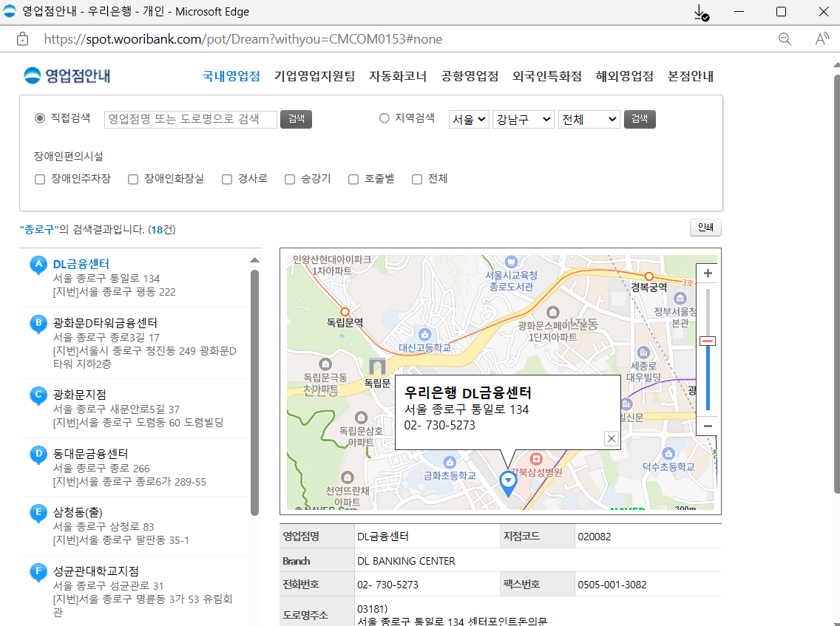This screenshot has width=840, height=626.
Task: Select the 지역검색 radio button
Action: 384,118
